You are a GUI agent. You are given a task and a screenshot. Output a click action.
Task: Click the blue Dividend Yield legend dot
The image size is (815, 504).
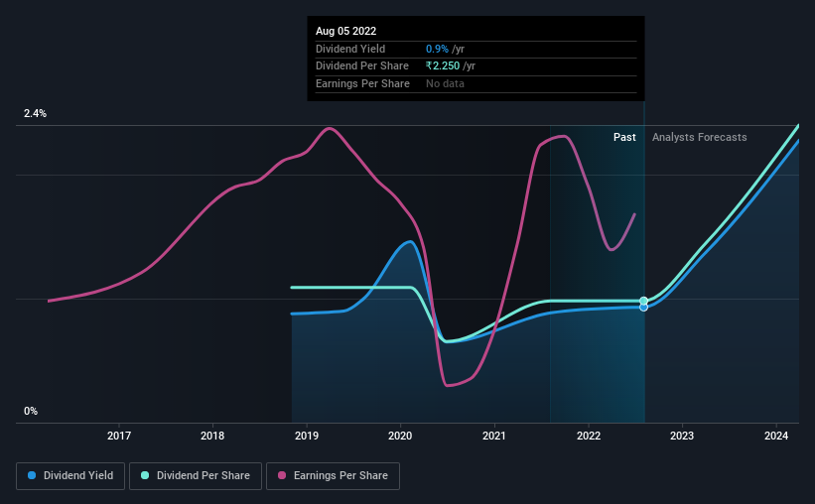coord(32,475)
